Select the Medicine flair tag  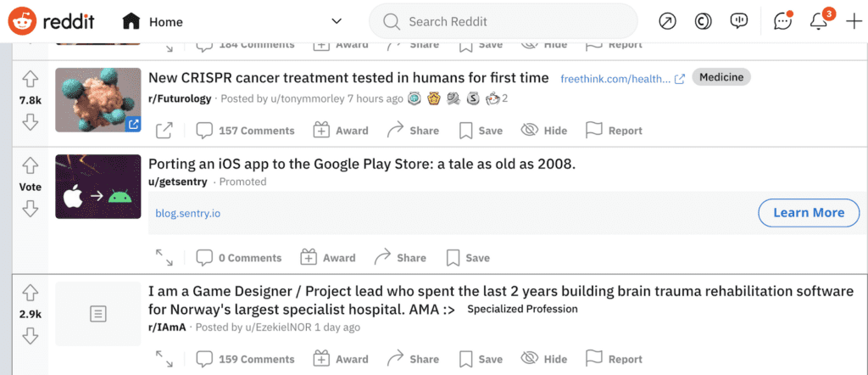pyautogui.click(x=721, y=77)
